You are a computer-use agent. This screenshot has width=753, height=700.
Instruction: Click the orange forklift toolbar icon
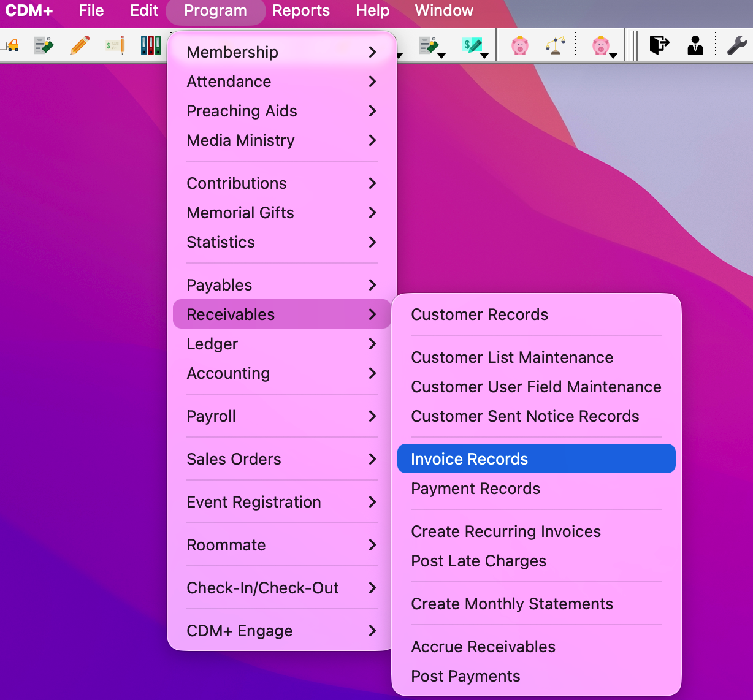(11, 45)
